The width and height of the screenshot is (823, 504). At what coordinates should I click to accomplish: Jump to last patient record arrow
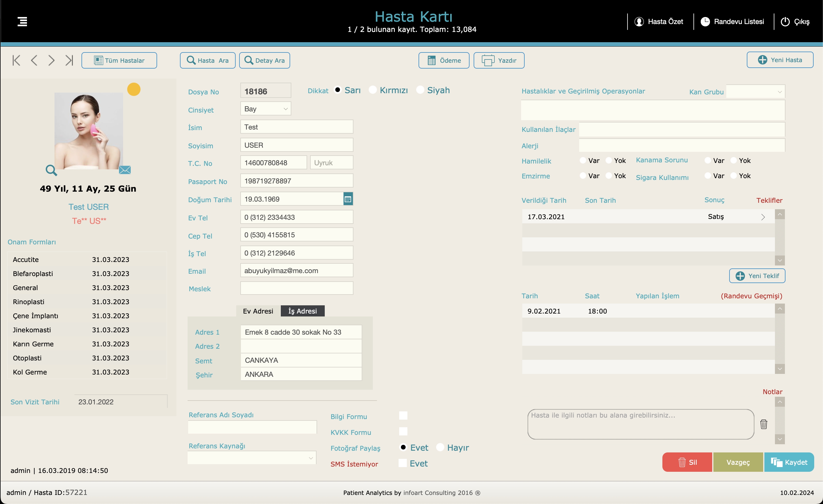point(69,60)
